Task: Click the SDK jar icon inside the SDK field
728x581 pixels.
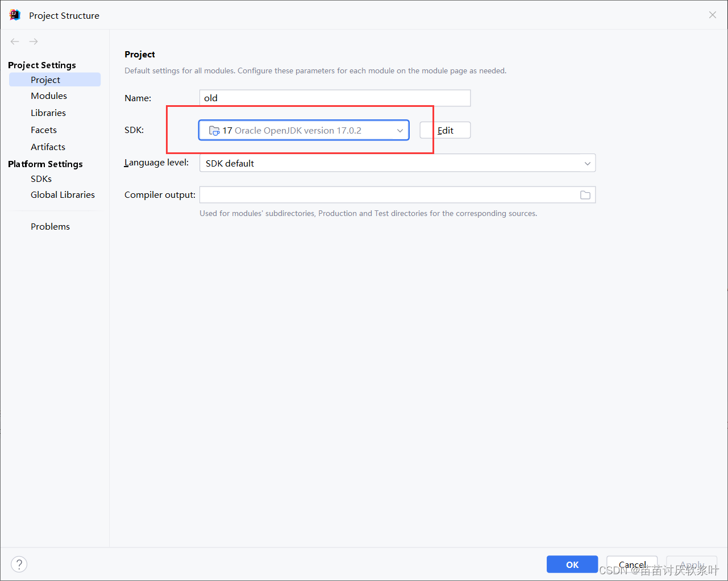Action: [214, 130]
